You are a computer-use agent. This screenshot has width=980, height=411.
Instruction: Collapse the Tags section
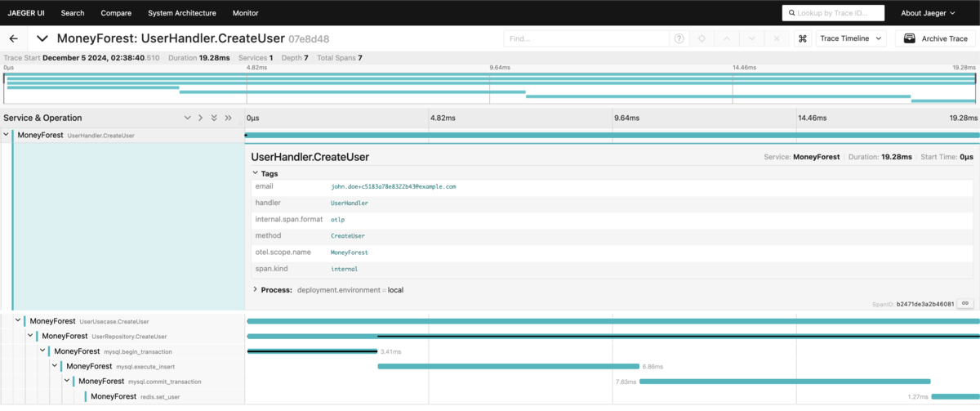click(265, 173)
